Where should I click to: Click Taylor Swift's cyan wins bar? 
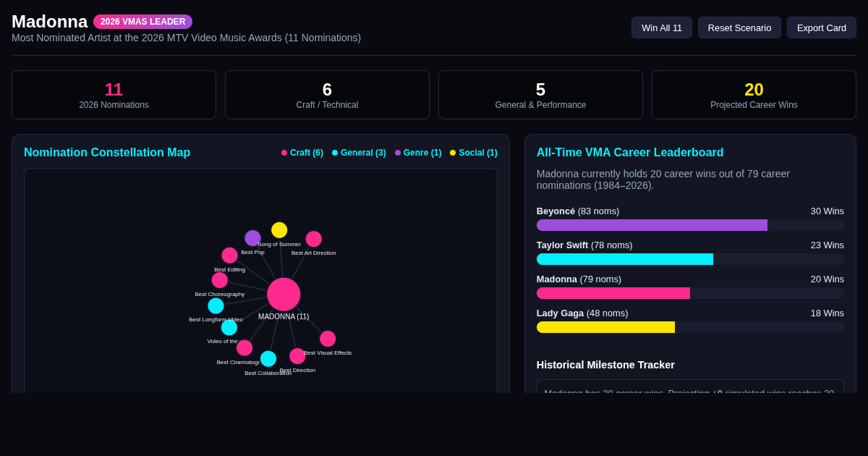point(625,259)
